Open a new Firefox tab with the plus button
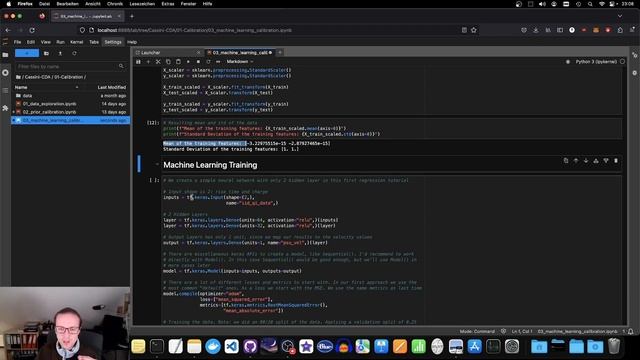Screen dimensions: 640x360 [x=131, y=16]
